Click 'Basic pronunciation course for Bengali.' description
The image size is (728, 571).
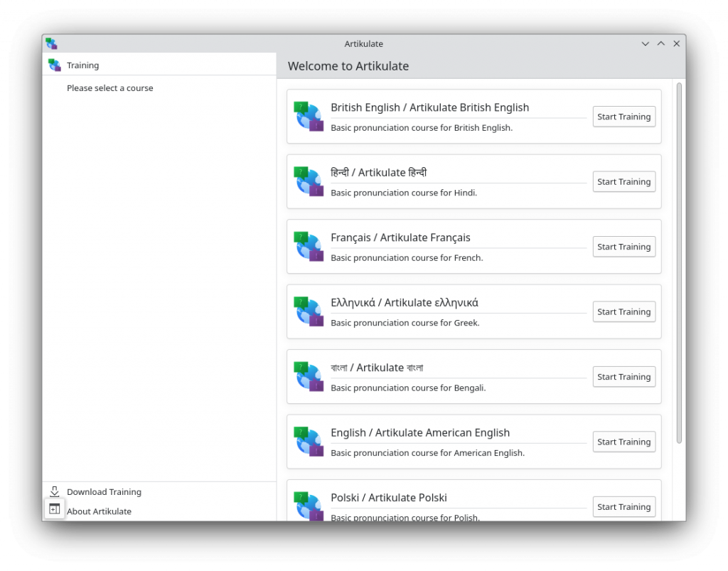(408, 388)
